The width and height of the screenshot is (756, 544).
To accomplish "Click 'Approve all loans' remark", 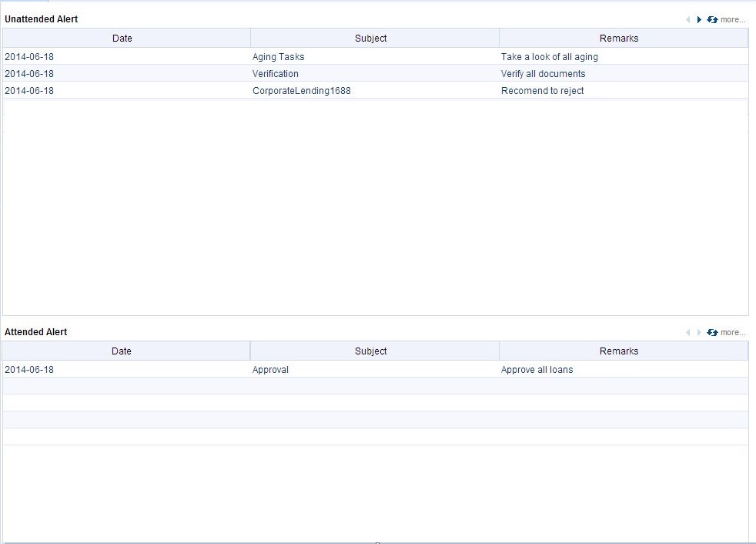I will (537, 370).
